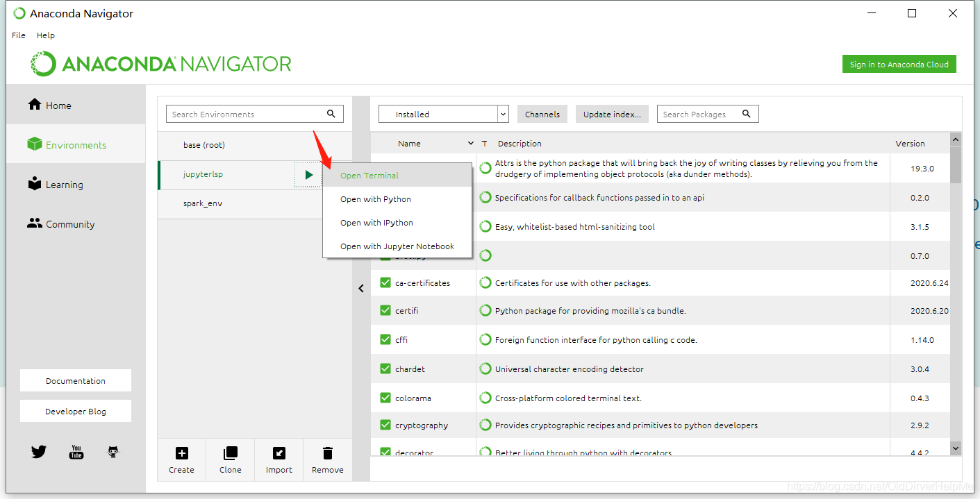The image size is (980, 499).
Task: Open the Documentation link button
Action: (76, 380)
